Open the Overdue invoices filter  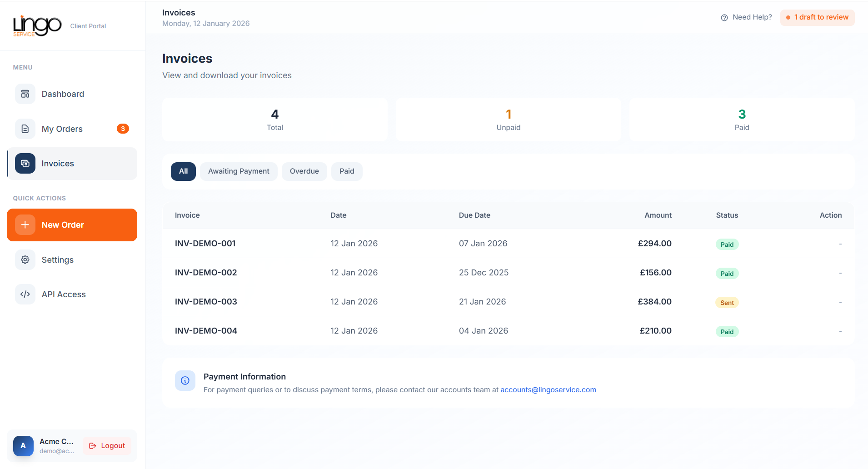point(304,171)
